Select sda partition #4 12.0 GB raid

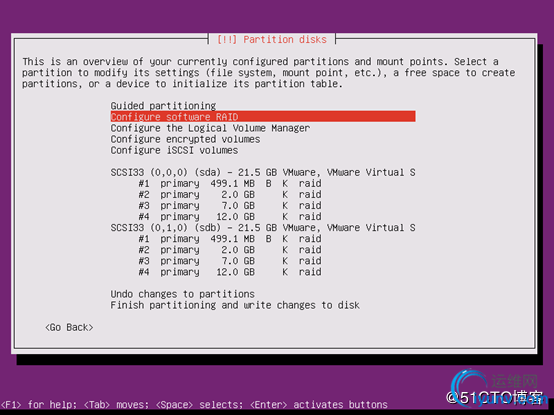click(230, 217)
